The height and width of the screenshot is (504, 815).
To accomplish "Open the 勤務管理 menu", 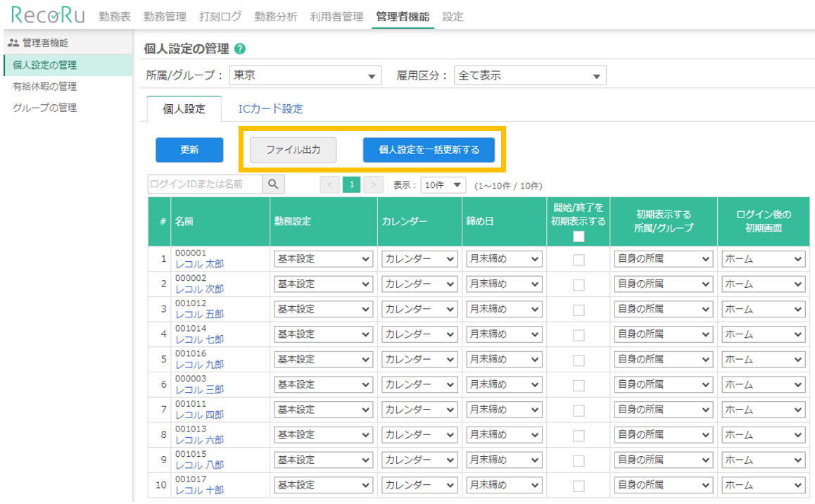I will pos(165,17).
